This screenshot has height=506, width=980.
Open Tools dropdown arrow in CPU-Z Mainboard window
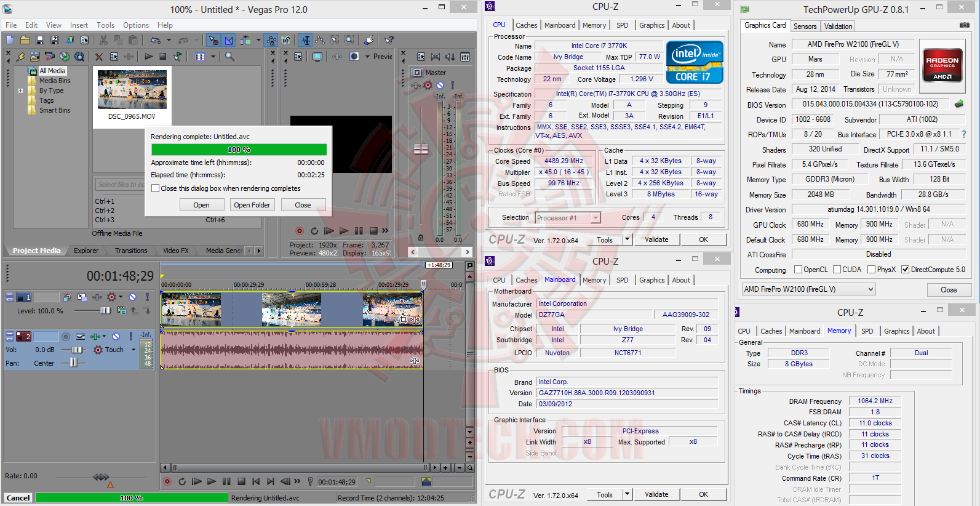[x=627, y=494]
